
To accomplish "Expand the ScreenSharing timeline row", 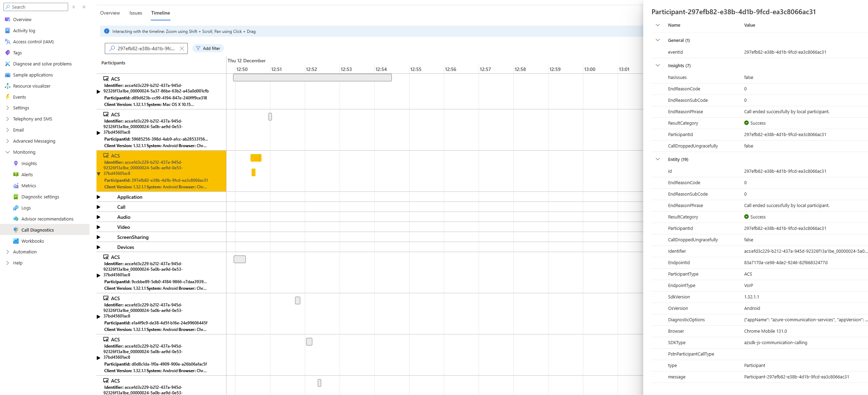I will click(x=99, y=237).
